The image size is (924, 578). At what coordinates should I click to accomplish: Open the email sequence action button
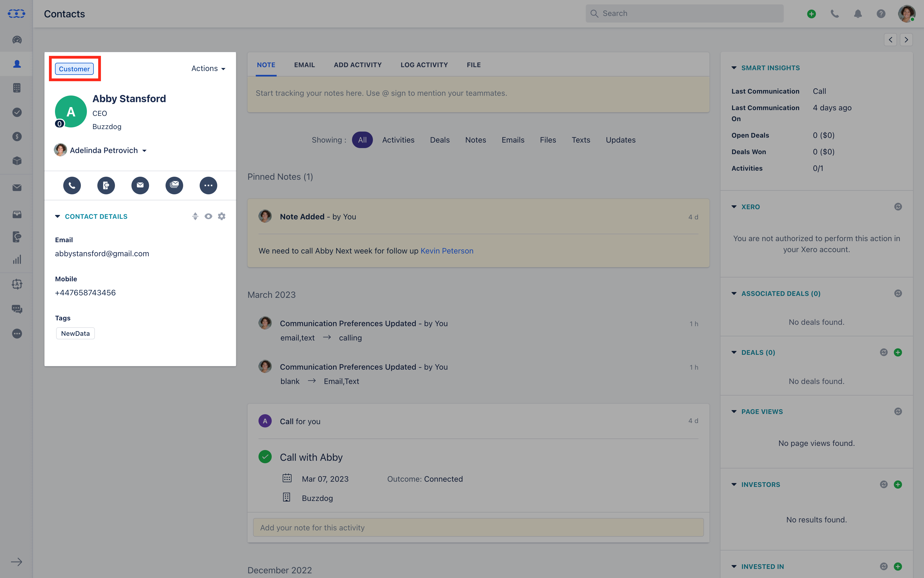coord(174,186)
